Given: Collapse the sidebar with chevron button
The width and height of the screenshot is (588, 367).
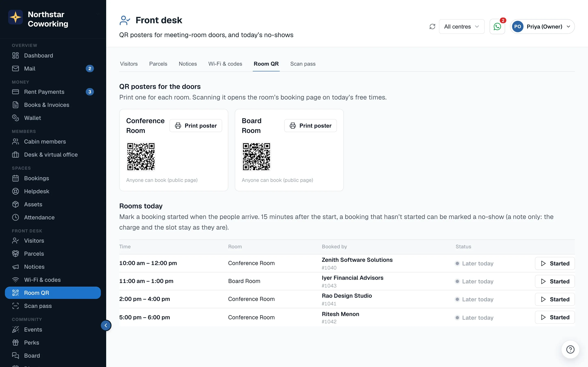Looking at the screenshot, I should 106,325.
